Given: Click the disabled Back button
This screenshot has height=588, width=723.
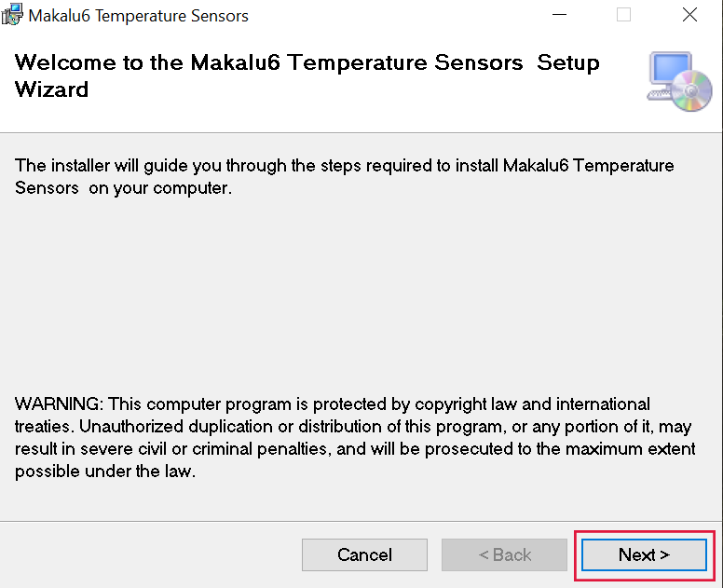Looking at the screenshot, I should (504, 554).
